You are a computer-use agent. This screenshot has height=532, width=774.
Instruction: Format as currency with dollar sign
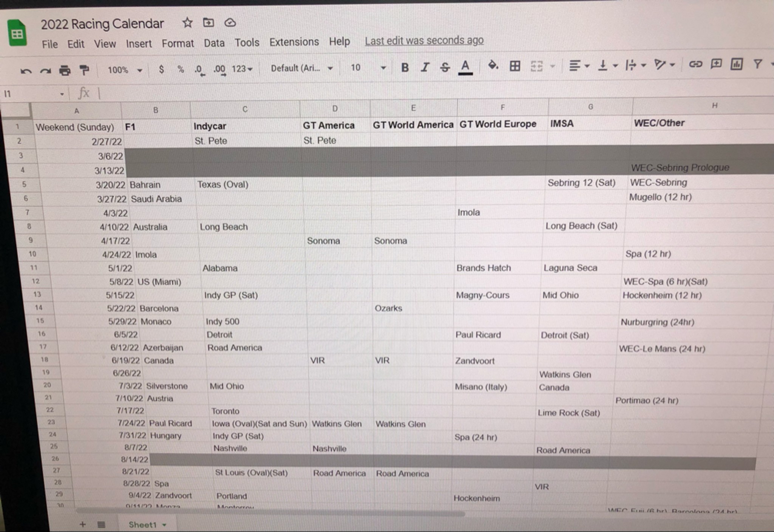(161, 69)
